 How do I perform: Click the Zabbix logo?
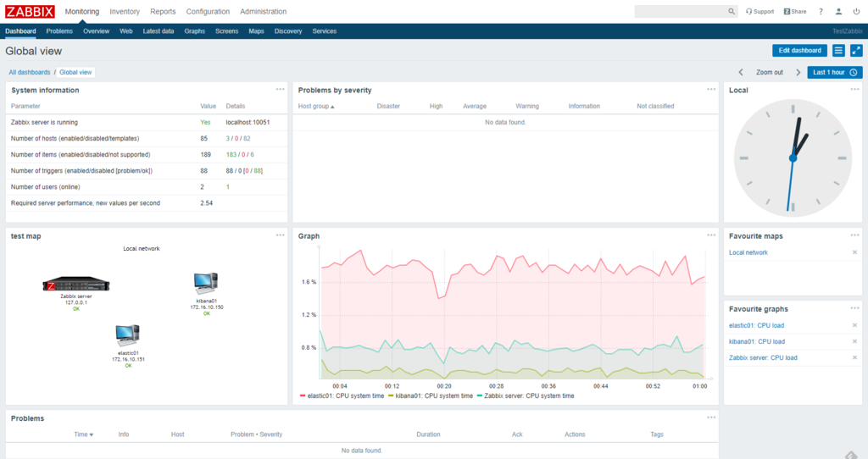click(30, 12)
